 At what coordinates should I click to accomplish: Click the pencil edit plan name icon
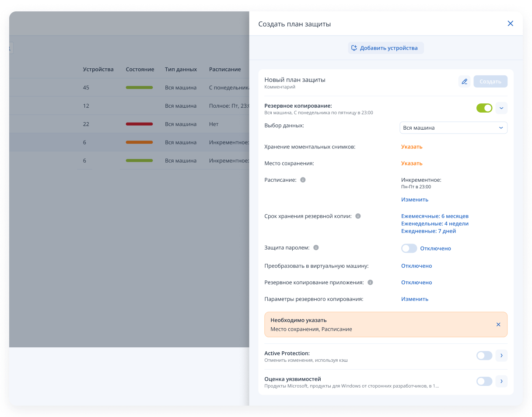tap(465, 81)
